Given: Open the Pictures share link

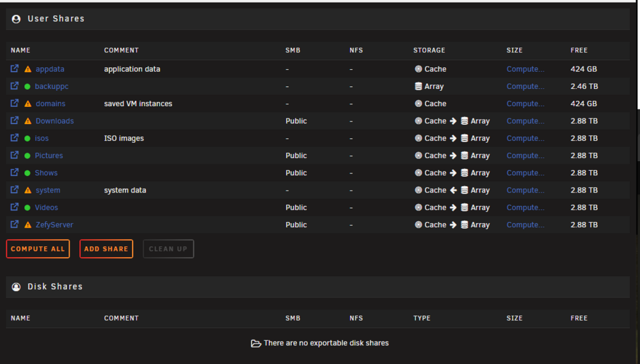Looking at the screenshot, I should tap(49, 155).
